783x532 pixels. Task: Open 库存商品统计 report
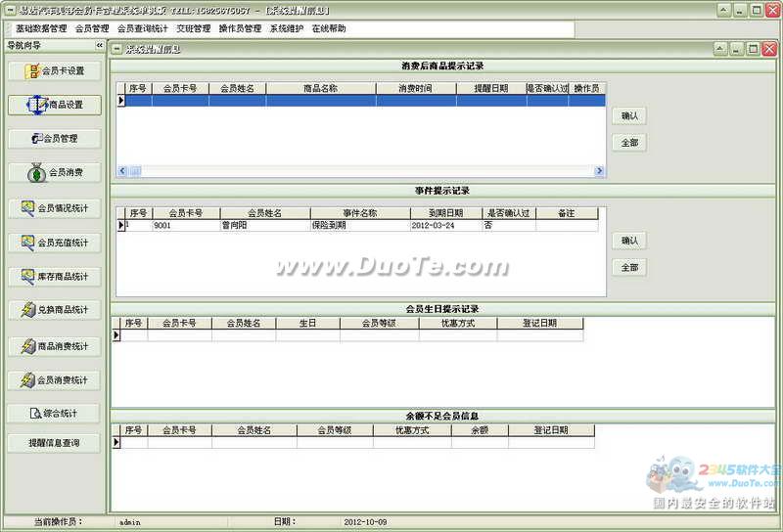[54, 277]
